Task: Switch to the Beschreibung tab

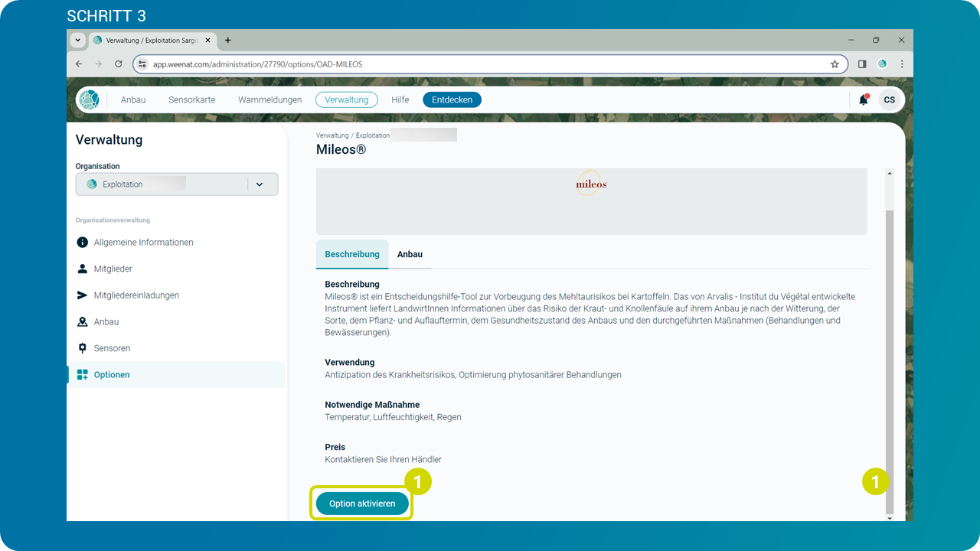Action: point(352,254)
